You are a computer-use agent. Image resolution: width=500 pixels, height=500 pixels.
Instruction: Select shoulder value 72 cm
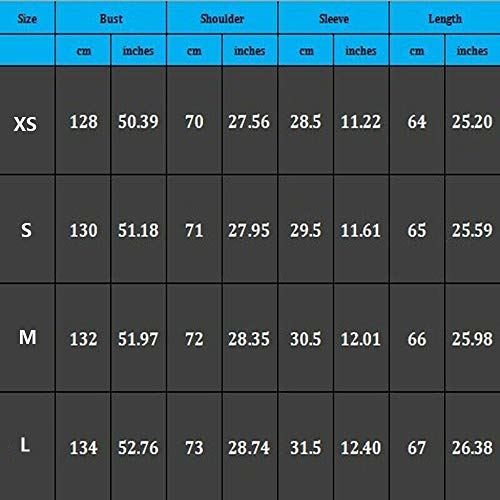194,339
